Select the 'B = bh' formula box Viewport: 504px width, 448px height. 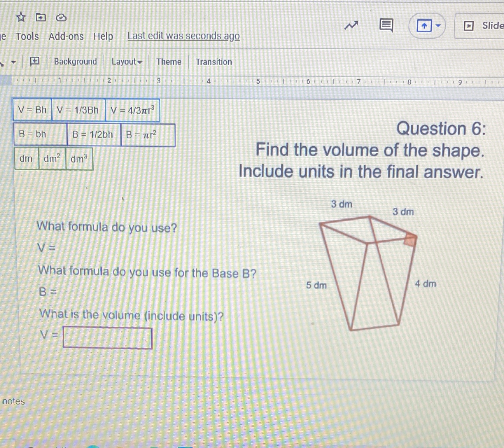coord(40,134)
